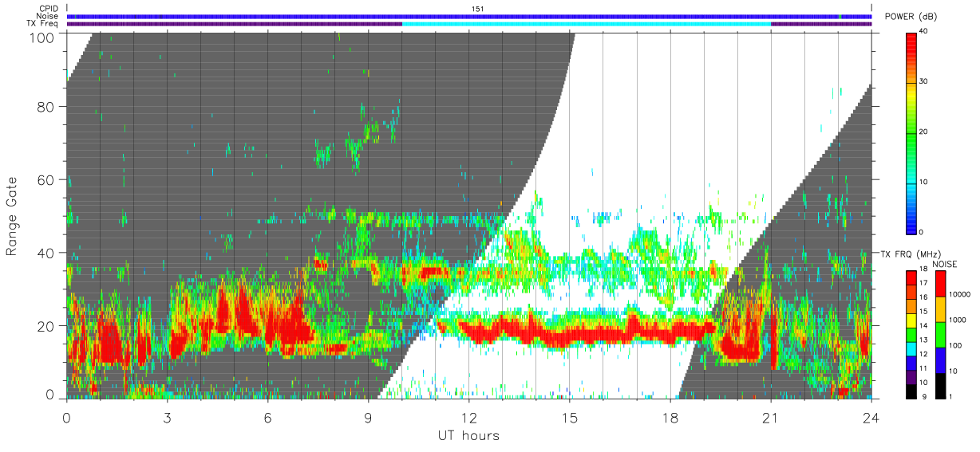This screenshot has height=452, width=980.
Task: Click the red 17–18 MHz swatch in the TX FRQ legend
Action: 911,278
